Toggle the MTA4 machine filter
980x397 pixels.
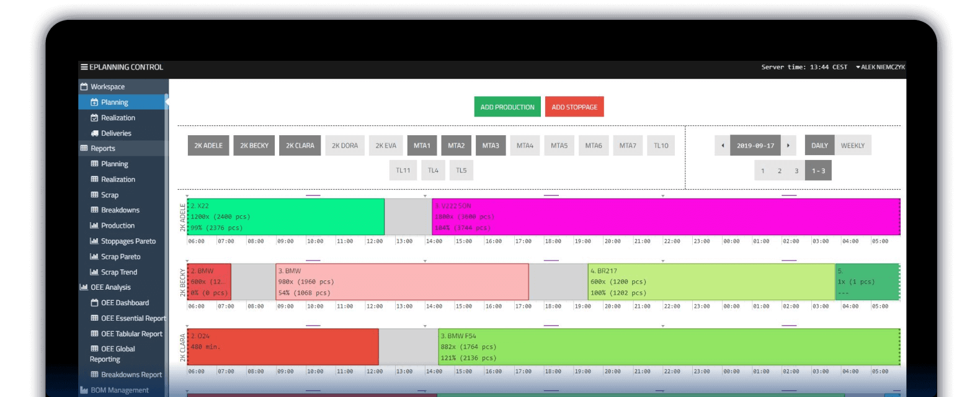pyautogui.click(x=525, y=146)
